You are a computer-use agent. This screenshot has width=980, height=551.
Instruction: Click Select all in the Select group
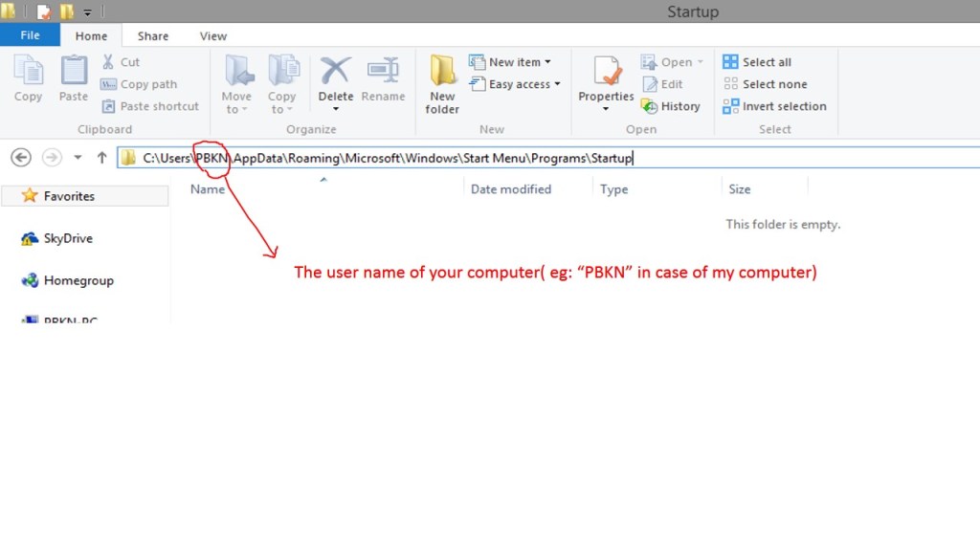pos(757,62)
